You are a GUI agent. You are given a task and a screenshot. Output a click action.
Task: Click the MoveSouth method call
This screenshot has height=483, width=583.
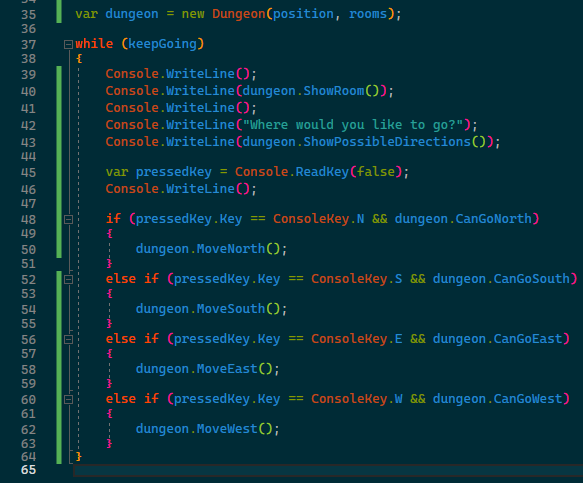[x=231, y=309]
